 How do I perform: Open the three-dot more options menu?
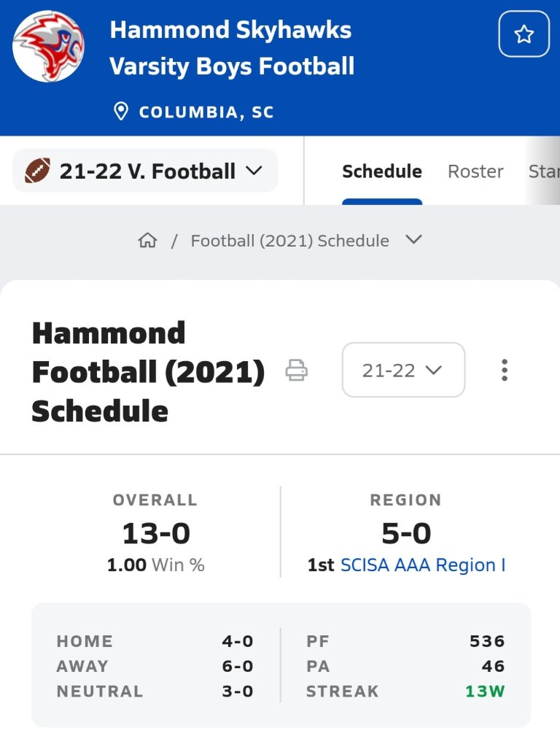click(x=505, y=370)
